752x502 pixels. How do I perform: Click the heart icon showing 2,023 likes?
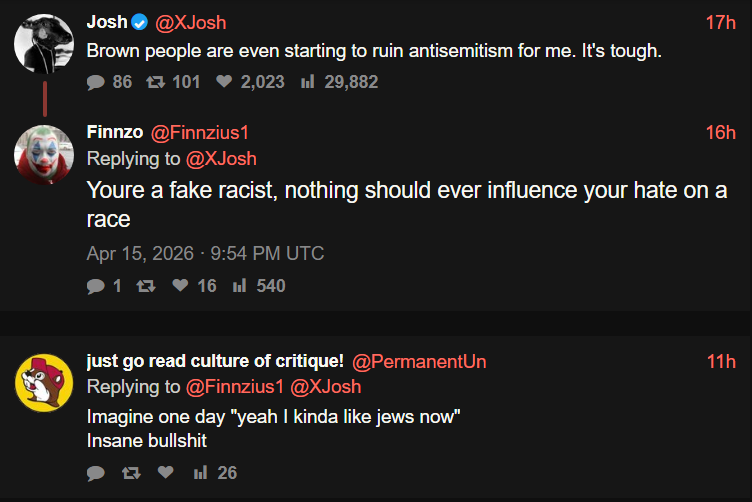tap(224, 82)
